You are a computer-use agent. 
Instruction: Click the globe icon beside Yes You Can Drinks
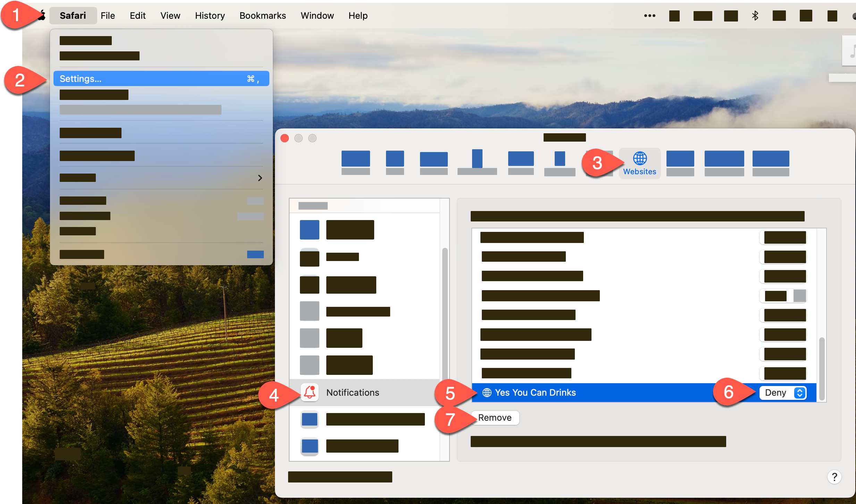[487, 393]
